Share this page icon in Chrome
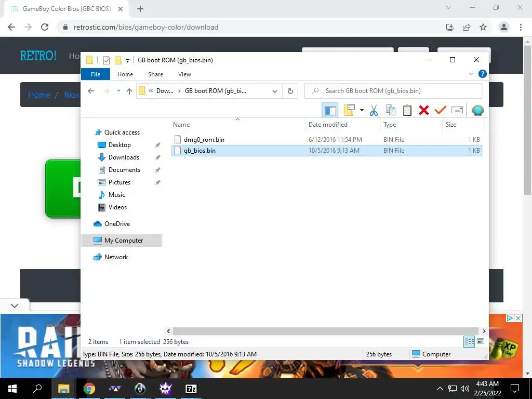The height and width of the screenshot is (399, 532). click(467, 27)
